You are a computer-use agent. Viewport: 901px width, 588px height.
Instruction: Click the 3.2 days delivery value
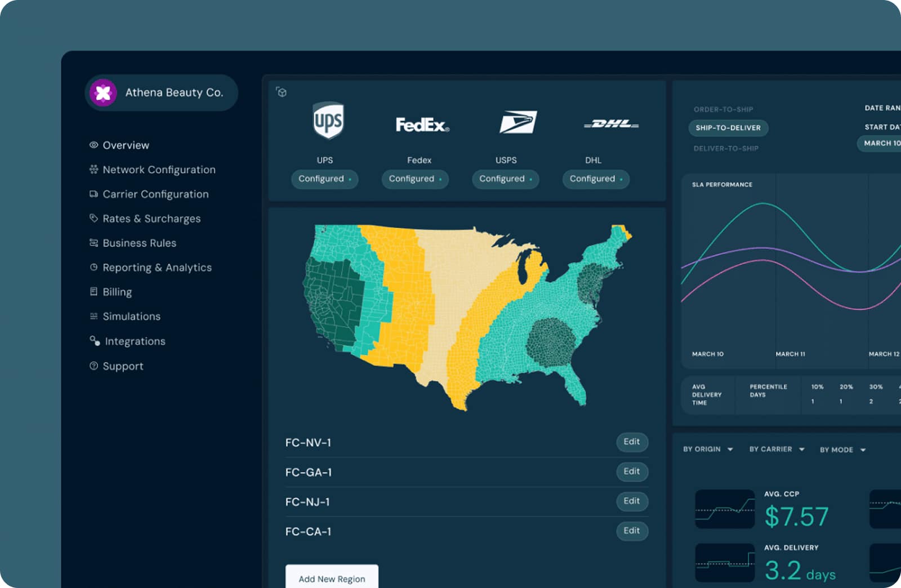click(800, 571)
